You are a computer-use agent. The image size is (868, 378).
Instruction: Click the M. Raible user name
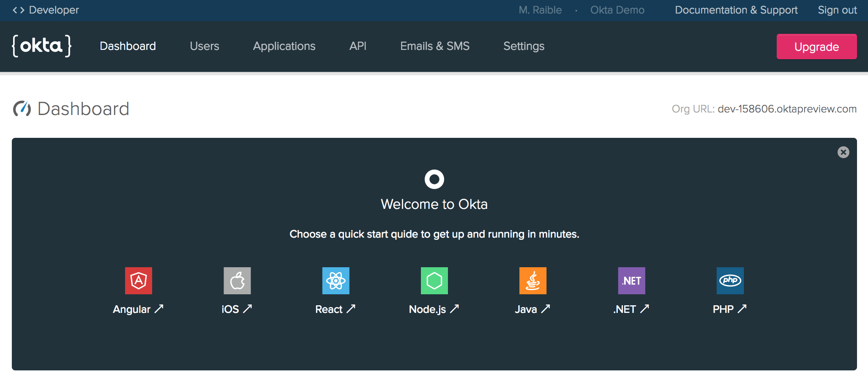[x=540, y=10]
